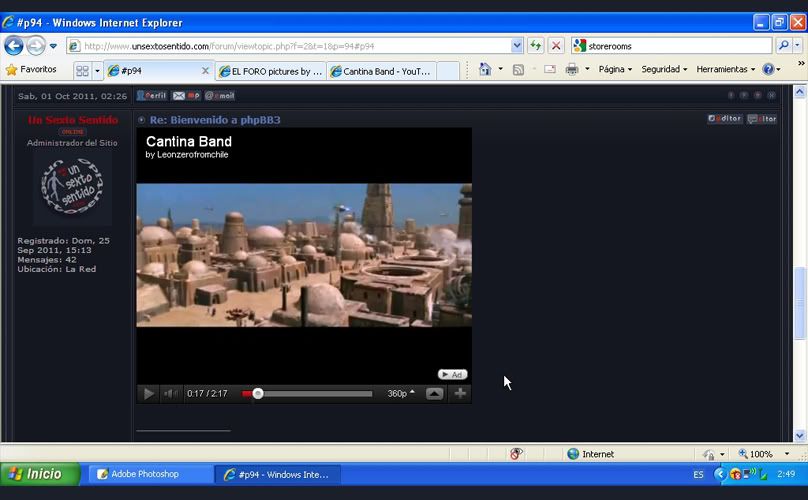The image size is (808, 500).
Task: Open the Herramientas menu
Action: (x=726, y=69)
